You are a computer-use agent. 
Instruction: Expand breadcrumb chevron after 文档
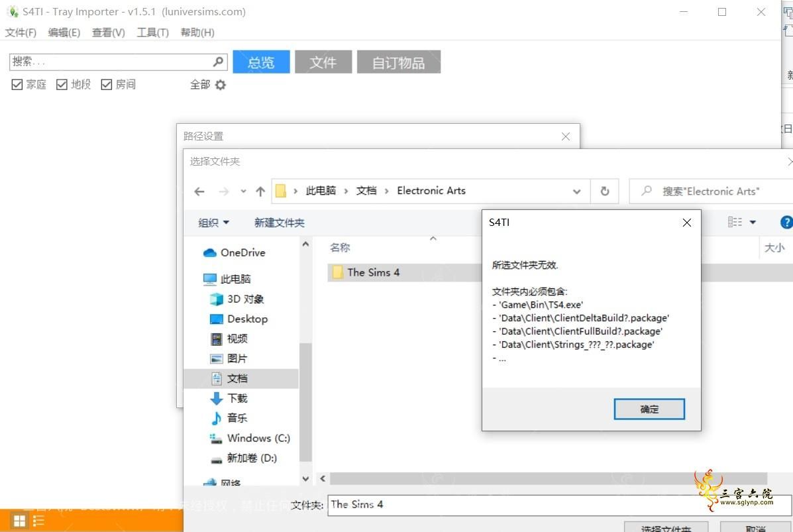(386, 191)
